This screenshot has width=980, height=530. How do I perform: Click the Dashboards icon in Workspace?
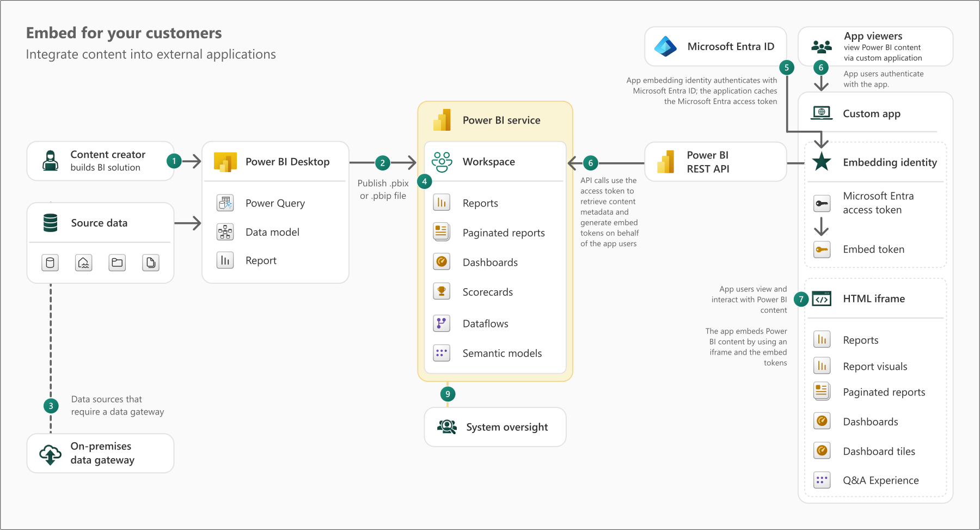(x=442, y=262)
